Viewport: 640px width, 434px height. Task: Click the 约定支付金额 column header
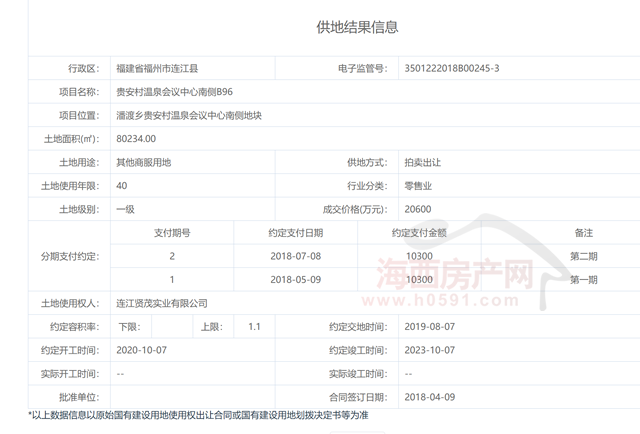pos(419,233)
